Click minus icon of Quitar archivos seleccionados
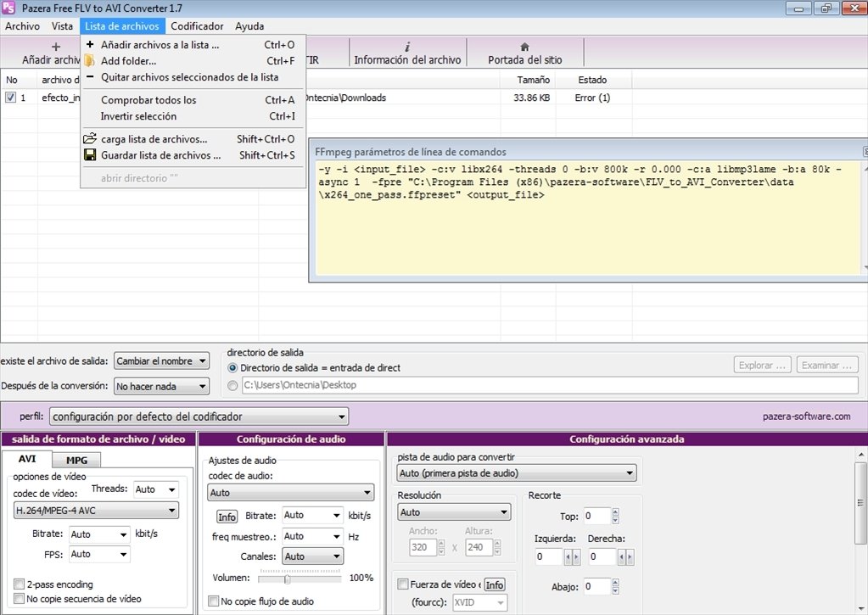 coord(90,77)
